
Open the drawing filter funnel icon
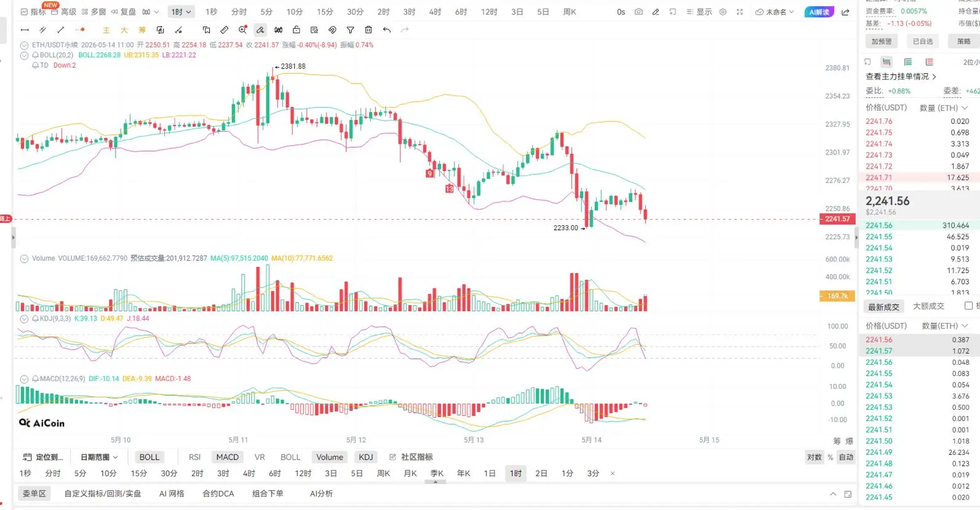350,30
